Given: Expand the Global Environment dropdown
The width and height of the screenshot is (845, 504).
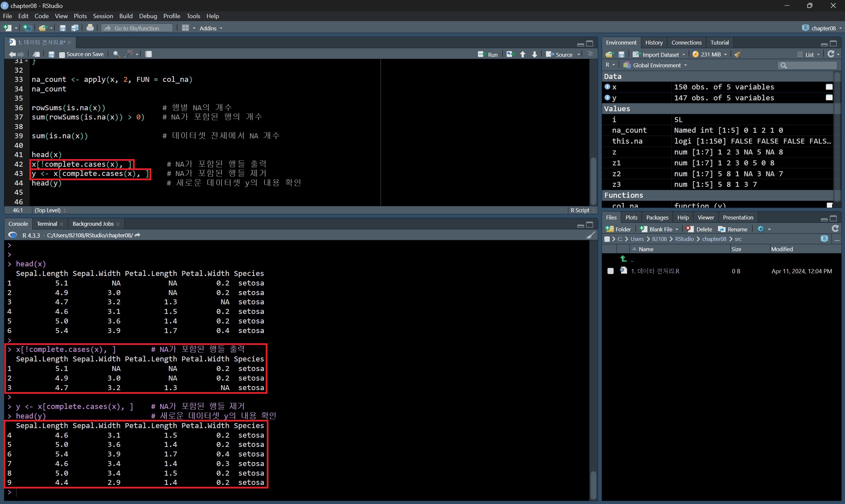Looking at the screenshot, I should point(656,65).
